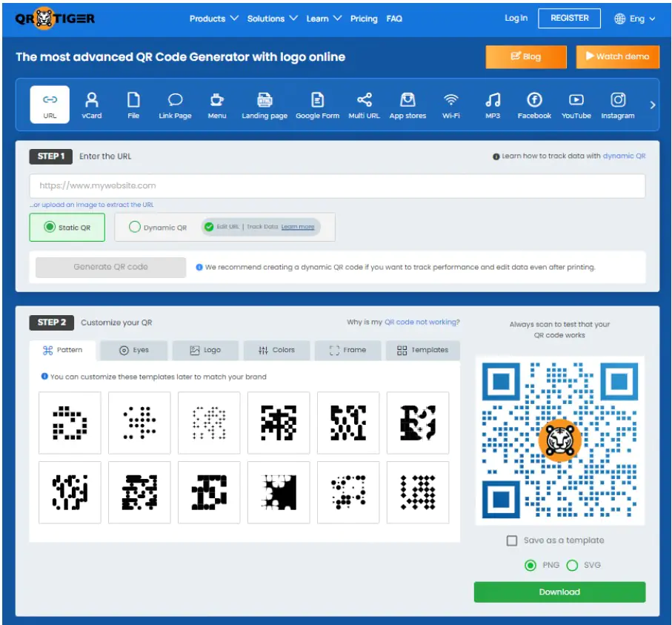Switch to the Colors tab
Image resolution: width=672 pixels, height=625 pixels.
[x=276, y=350]
